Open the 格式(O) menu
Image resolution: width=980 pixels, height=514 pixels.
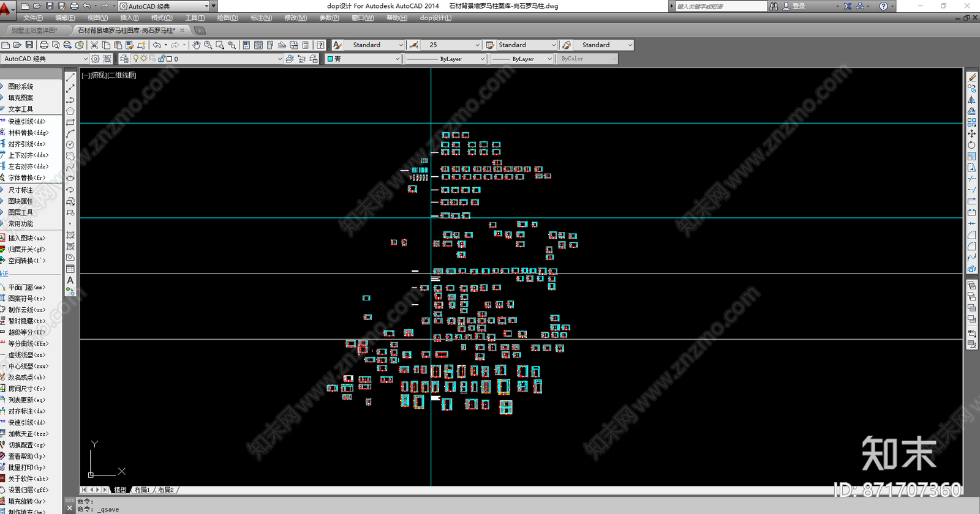pos(162,18)
